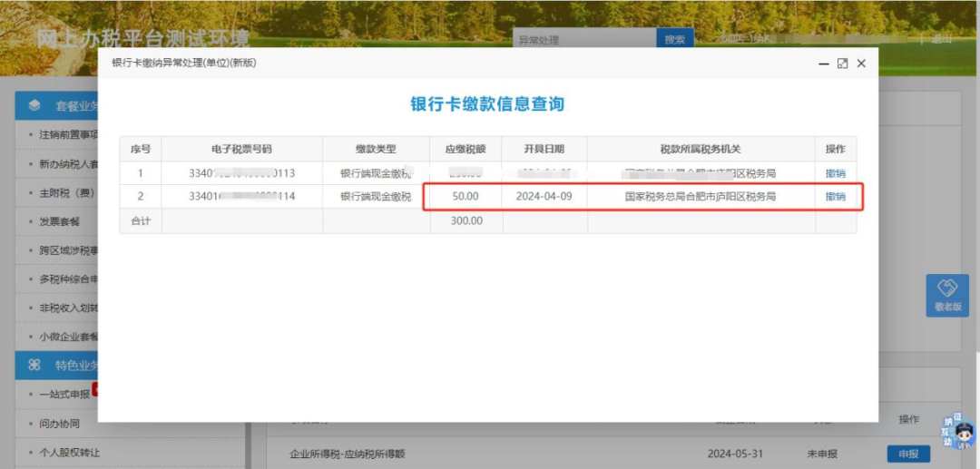Click the 退出 logout link
The height and width of the screenshot is (469, 980).
click(942, 39)
